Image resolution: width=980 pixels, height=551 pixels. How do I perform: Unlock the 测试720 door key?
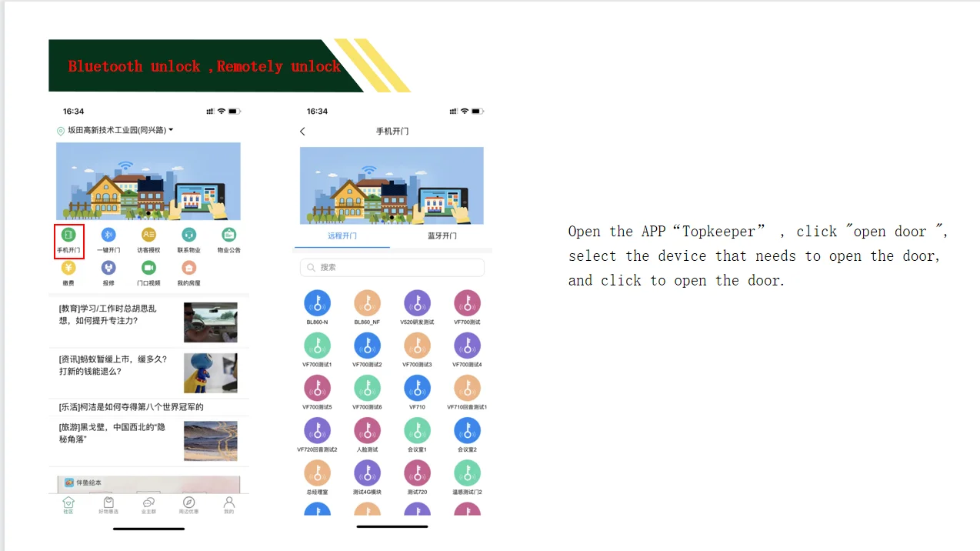click(417, 473)
